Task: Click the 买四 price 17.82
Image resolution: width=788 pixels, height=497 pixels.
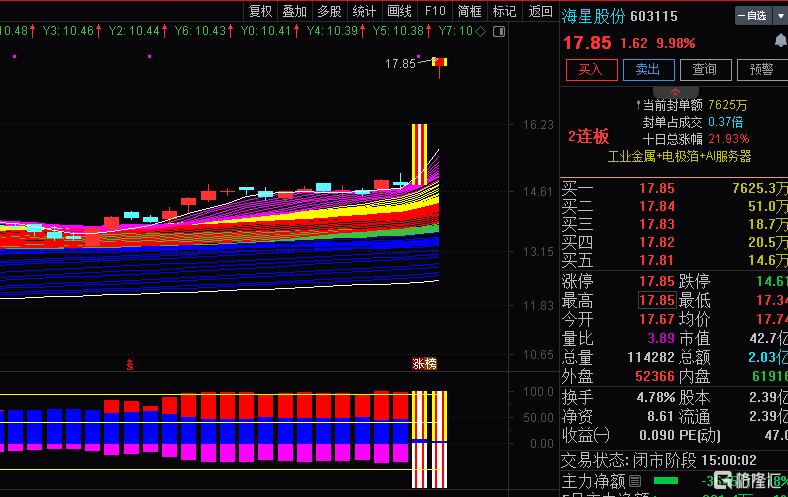Action: 656,243
